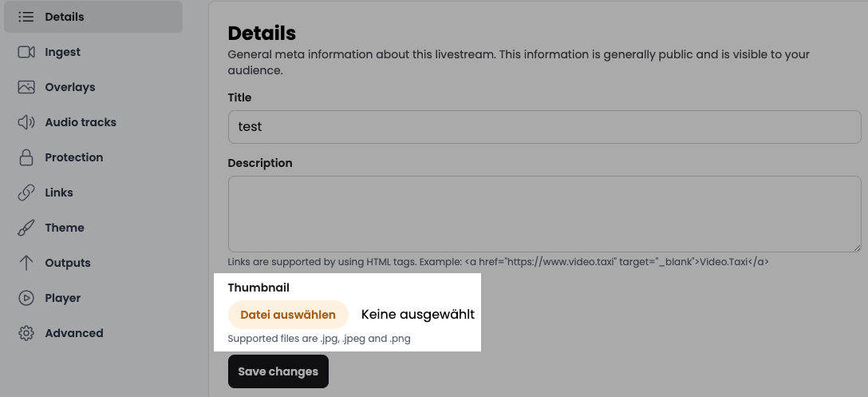Click the Outputs upward arrow icon
Screen dimensions: 868x397
tap(26, 263)
